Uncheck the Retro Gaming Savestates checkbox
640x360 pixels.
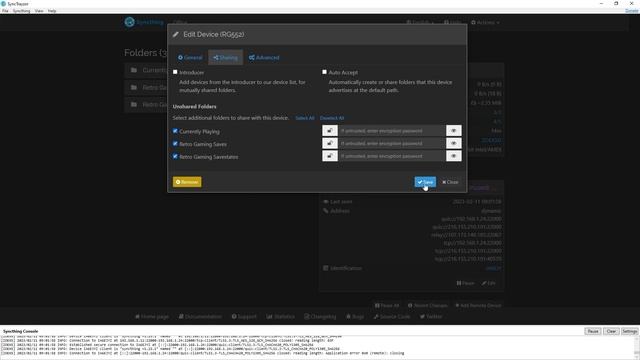175,156
